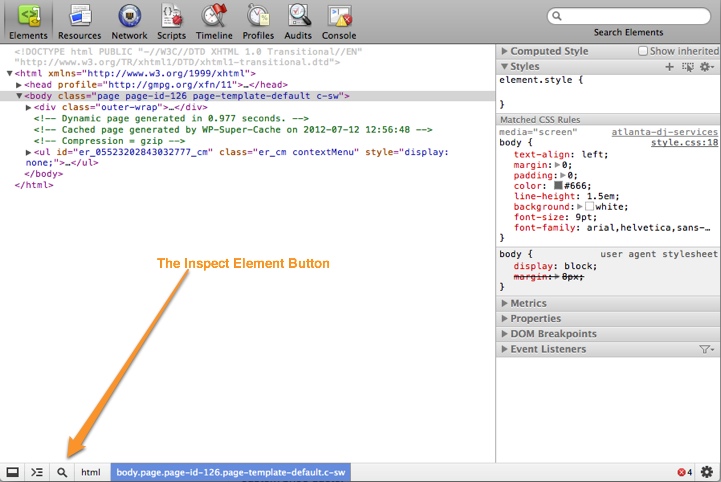This screenshot has height=482, width=721.
Task: Expand the Computed Style section
Action: [x=504, y=51]
